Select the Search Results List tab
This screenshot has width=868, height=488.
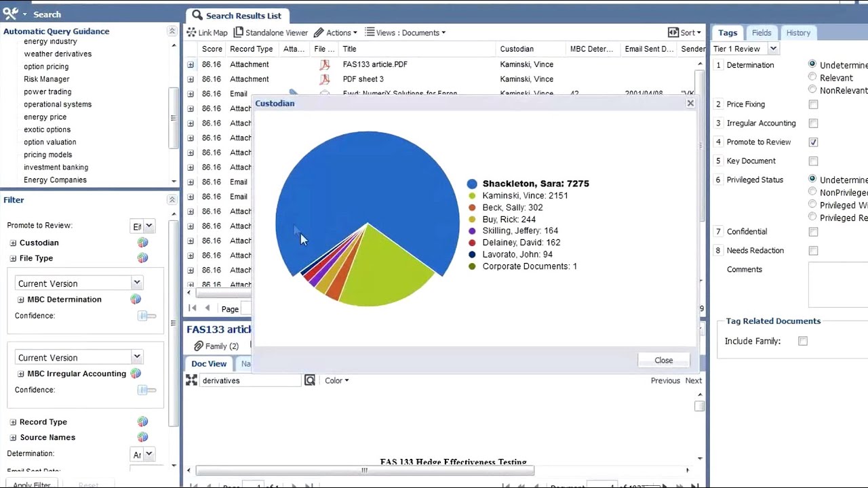[237, 15]
